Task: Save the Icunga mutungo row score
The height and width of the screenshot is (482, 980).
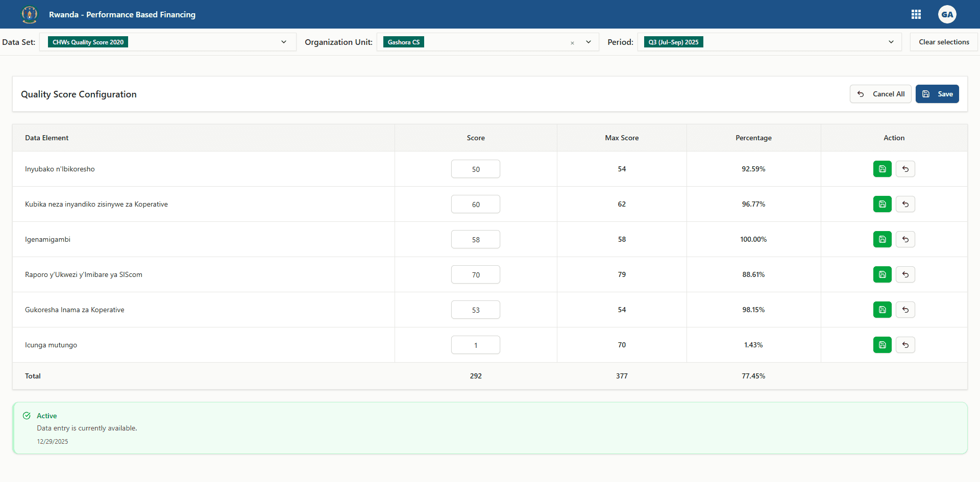Action: click(882, 345)
